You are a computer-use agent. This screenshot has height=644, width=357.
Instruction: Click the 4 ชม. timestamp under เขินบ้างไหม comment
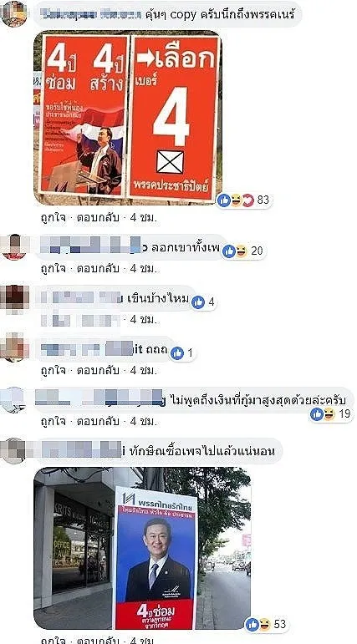(x=143, y=320)
